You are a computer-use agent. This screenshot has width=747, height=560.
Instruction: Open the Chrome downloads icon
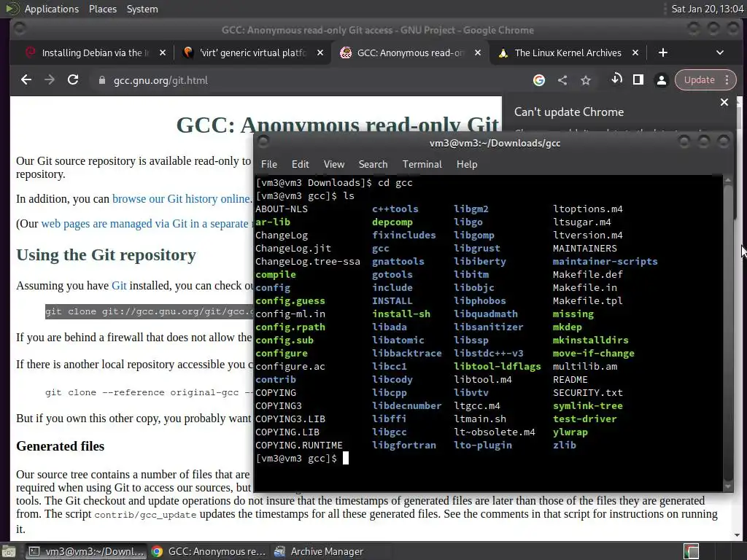616,79
